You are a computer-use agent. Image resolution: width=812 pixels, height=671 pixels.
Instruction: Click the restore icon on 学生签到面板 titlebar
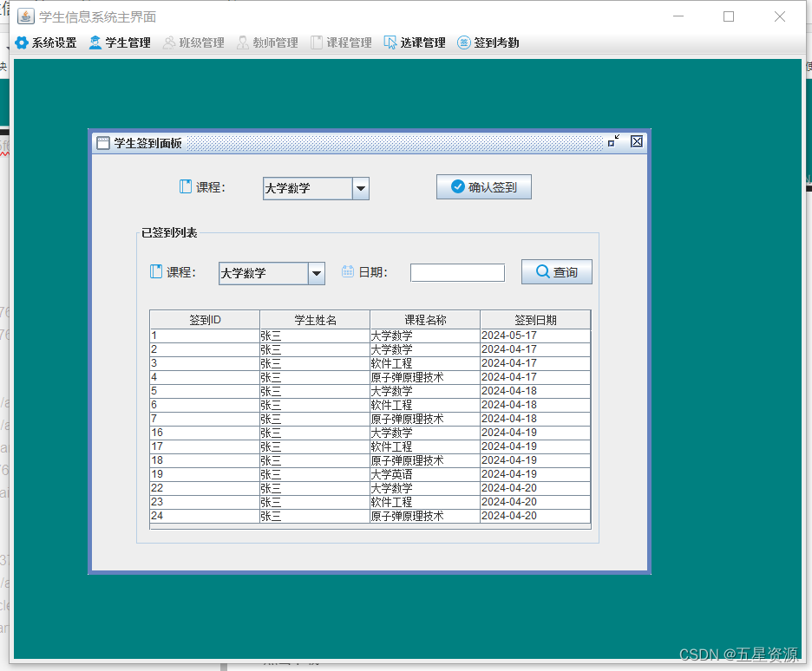pos(614,141)
